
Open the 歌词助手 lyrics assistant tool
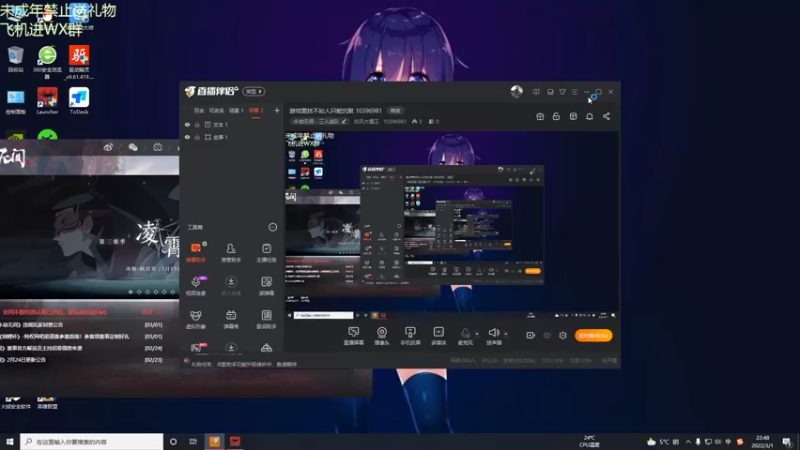pyautogui.click(x=266, y=319)
